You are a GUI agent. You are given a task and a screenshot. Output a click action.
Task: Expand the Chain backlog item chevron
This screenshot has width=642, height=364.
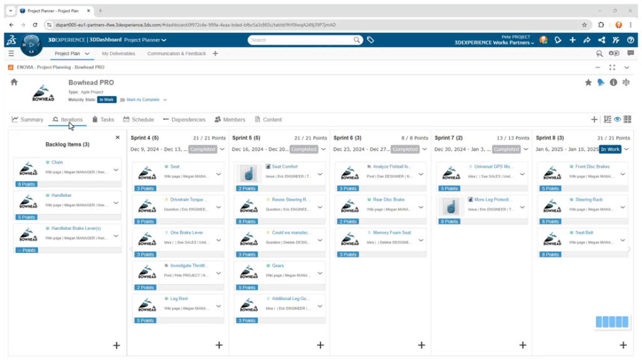(x=116, y=170)
